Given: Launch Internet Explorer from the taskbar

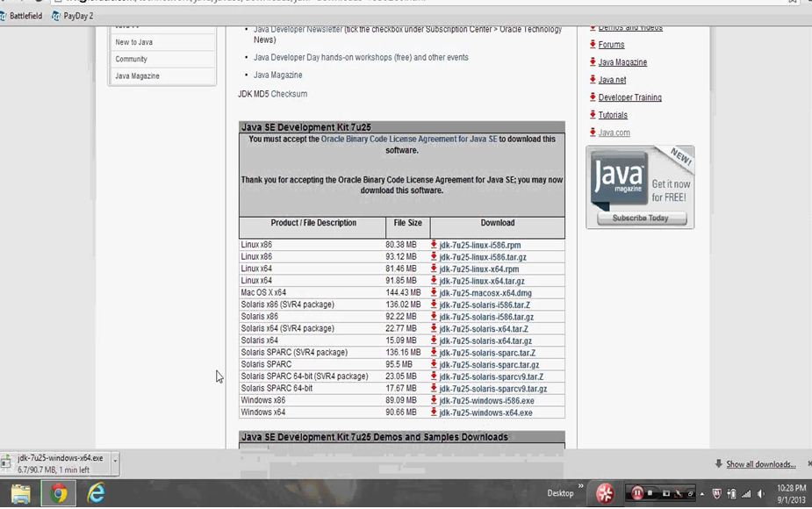Looking at the screenshot, I should (x=97, y=493).
